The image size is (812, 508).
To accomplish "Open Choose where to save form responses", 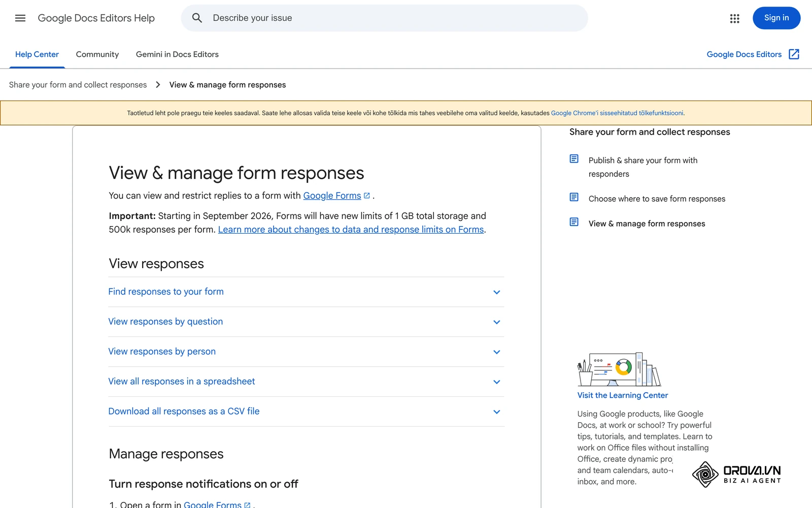I will point(657,199).
